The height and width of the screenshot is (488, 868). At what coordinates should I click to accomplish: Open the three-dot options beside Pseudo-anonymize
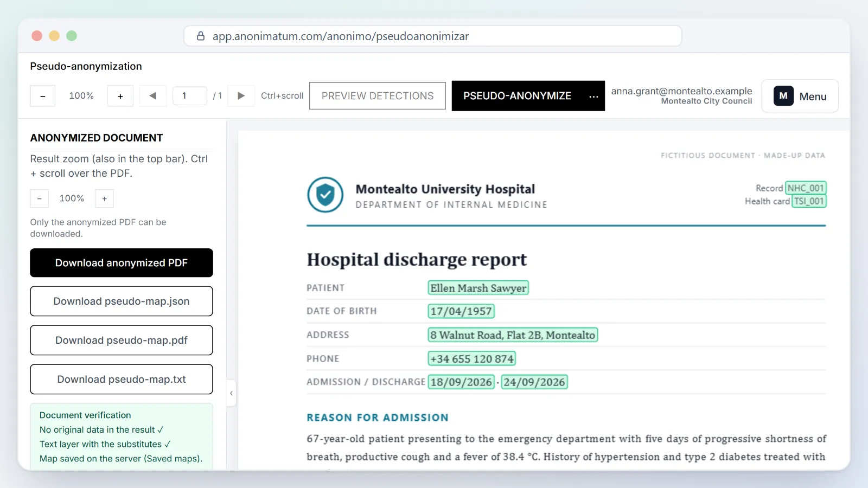point(594,96)
